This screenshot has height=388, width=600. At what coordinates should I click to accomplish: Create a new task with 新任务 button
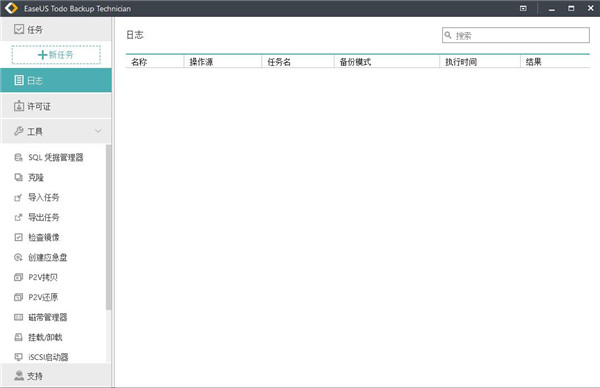coord(56,55)
